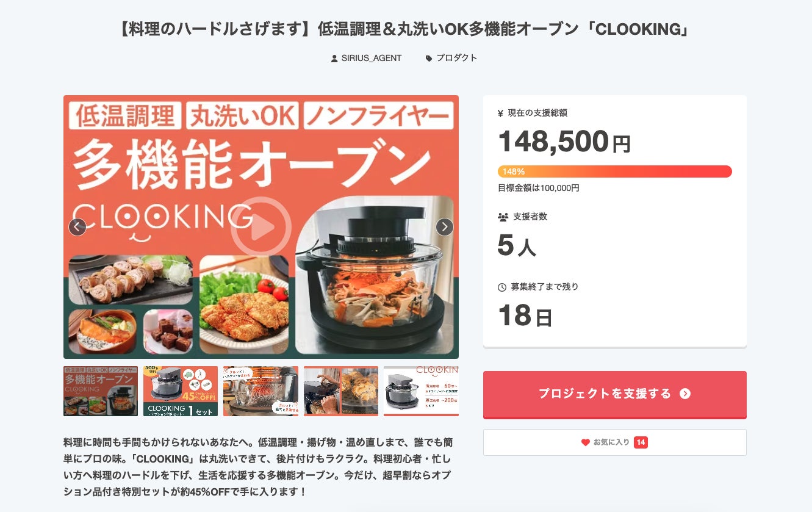Click the clock icon beside 募集終了まで残り
This screenshot has height=512, width=812.
502,287
